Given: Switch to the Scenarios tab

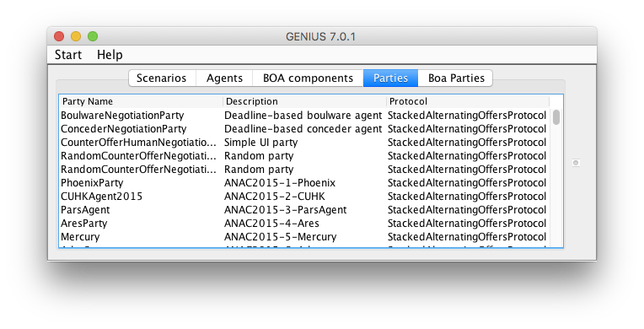Looking at the screenshot, I should tap(162, 78).
